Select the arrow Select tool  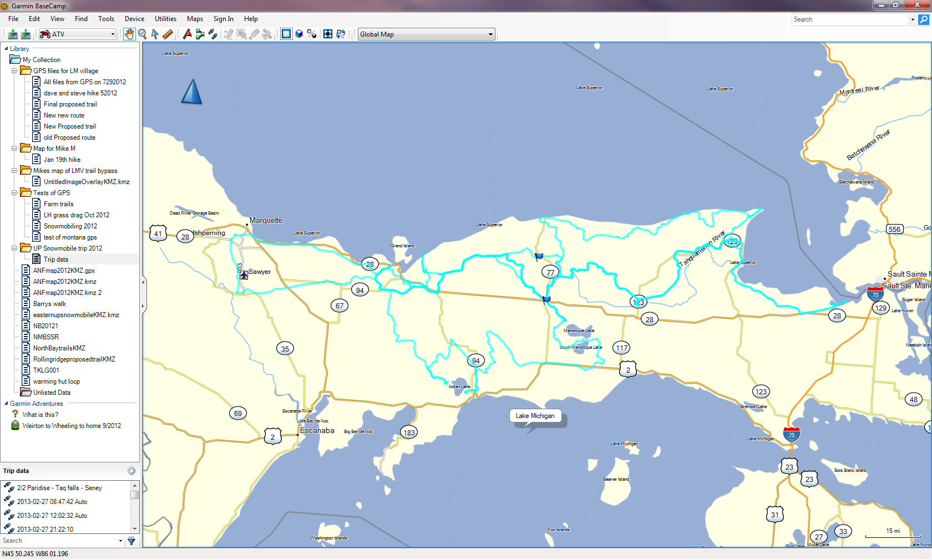[155, 34]
